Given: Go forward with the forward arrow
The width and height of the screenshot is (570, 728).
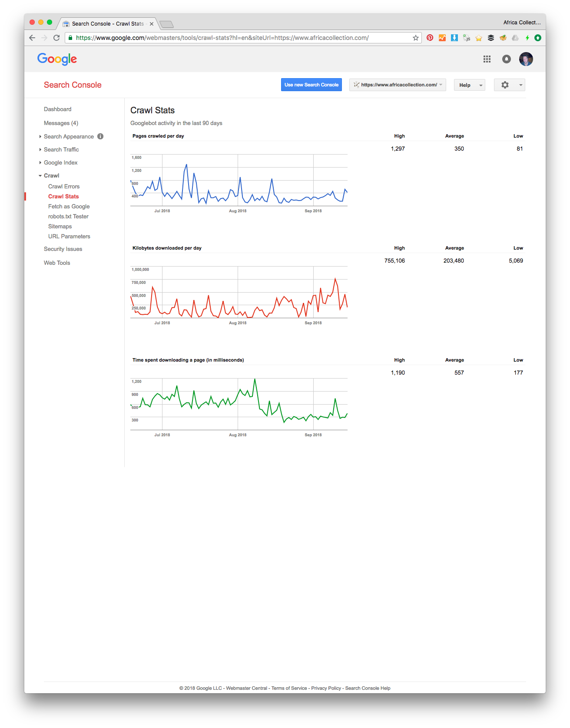Looking at the screenshot, I should click(44, 38).
